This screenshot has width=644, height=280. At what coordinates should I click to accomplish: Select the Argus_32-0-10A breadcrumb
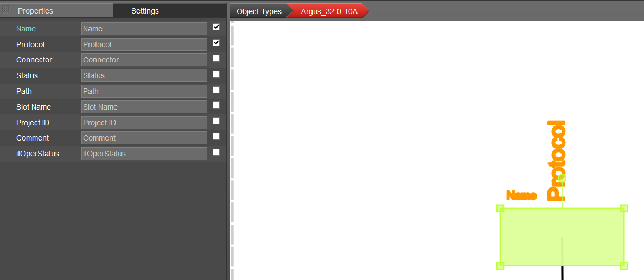click(x=329, y=11)
